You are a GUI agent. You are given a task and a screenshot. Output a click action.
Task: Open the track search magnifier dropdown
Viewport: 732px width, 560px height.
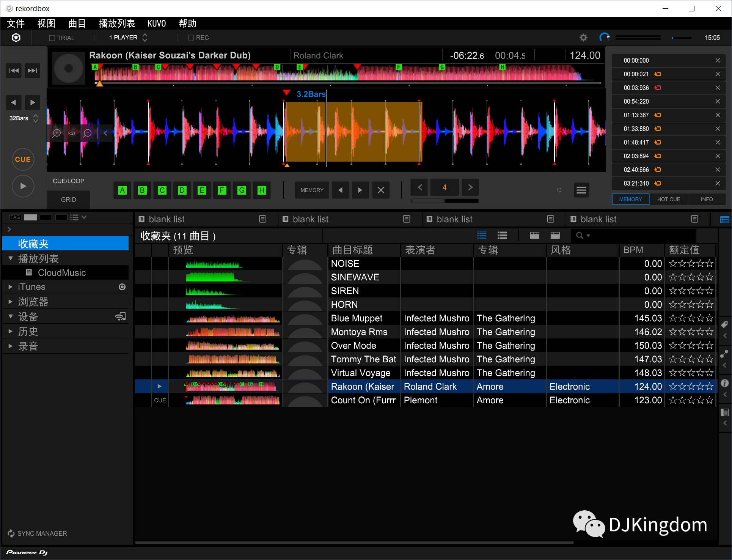583,236
